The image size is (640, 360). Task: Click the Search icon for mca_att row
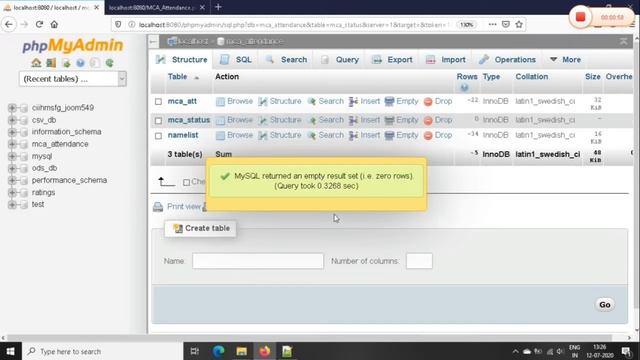click(312, 102)
